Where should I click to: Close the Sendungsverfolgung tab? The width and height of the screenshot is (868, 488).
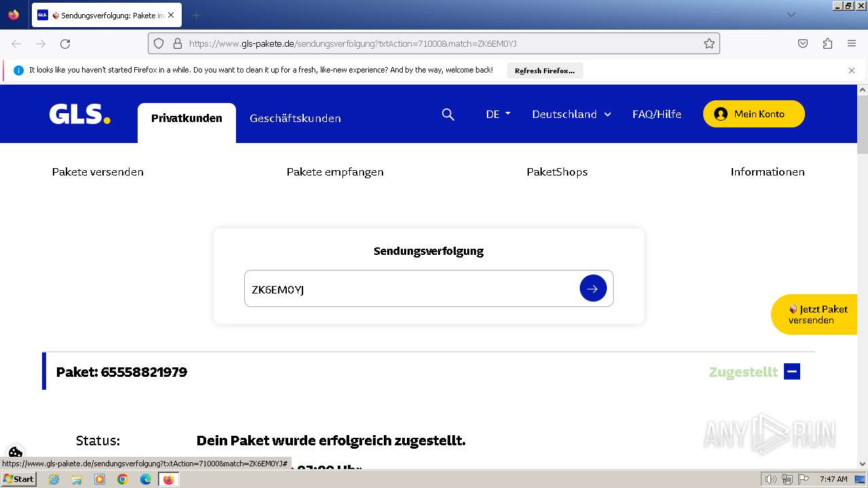tap(171, 15)
